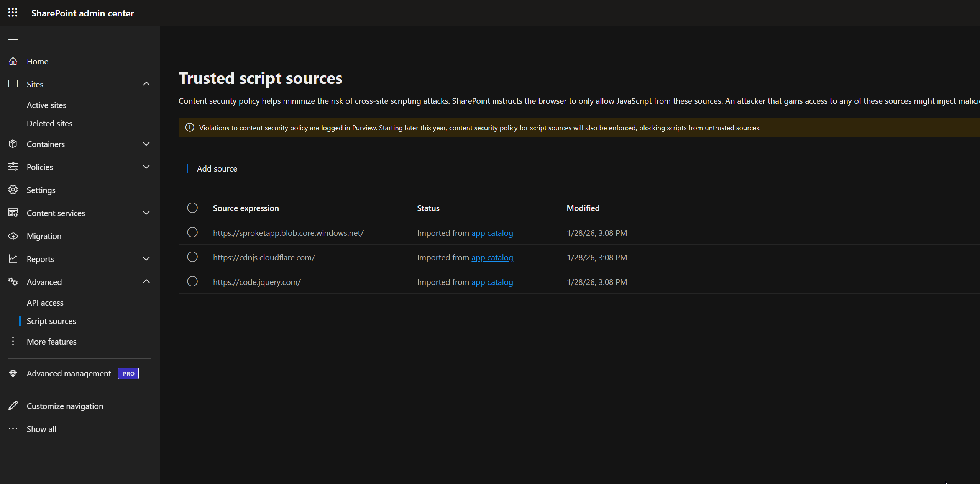Open the Migration section
This screenshot has height=484, width=980.
pyautogui.click(x=44, y=236)
